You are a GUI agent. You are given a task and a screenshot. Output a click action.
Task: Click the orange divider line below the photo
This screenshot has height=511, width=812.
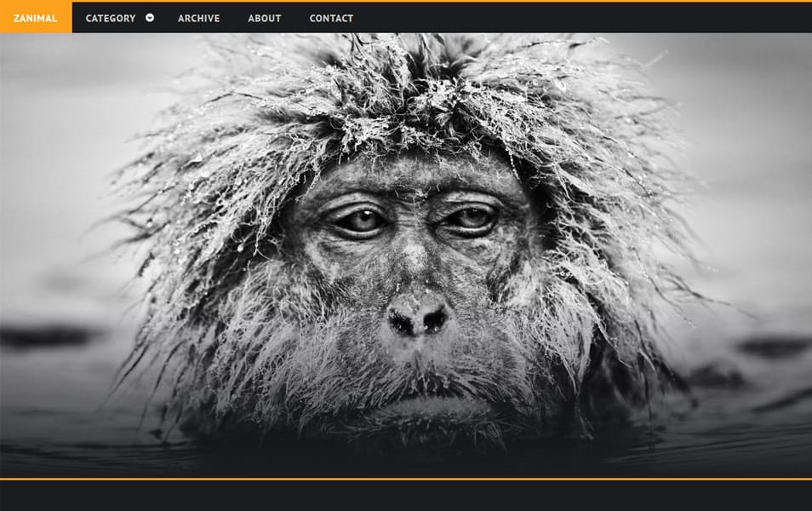point(406,479)
